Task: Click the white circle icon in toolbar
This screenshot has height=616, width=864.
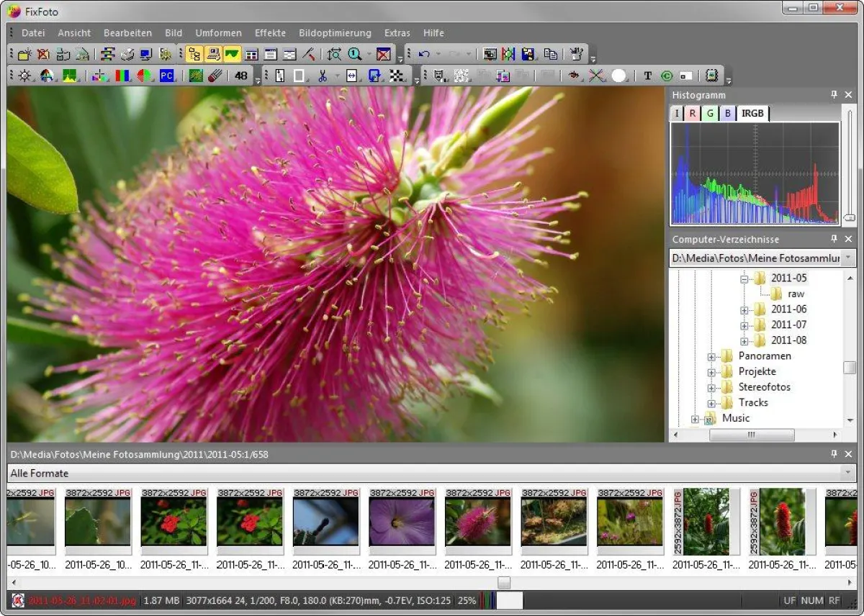Action: pyautogui.click(x=618, y=76)
